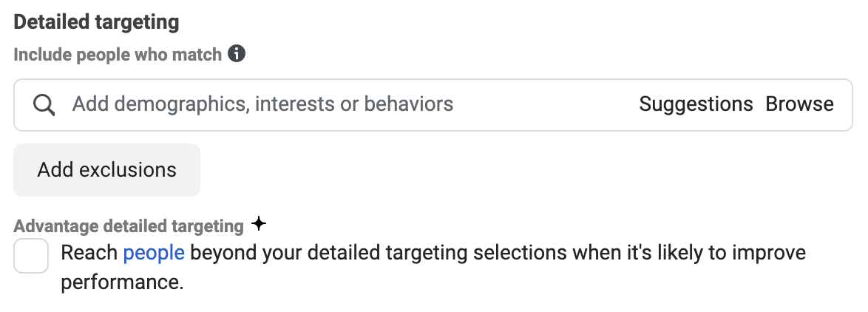Click the Detailed targeting heading
The image size is (868, 312).
(x=96, y=22)
